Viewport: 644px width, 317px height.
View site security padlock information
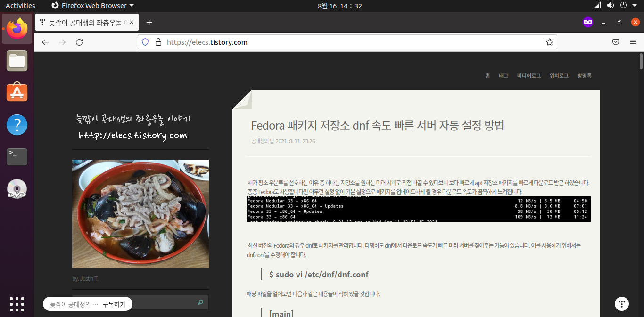click(158, 42)
